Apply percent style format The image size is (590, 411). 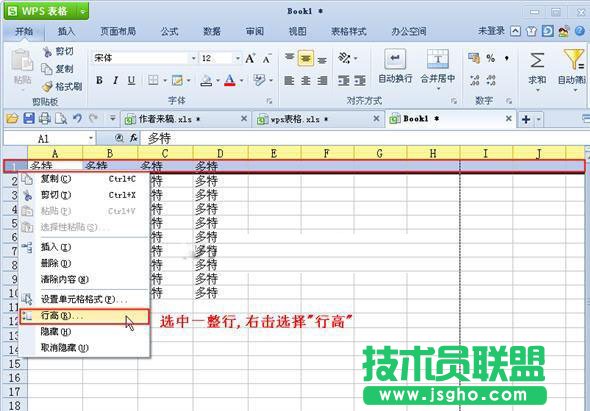(490, 58)
